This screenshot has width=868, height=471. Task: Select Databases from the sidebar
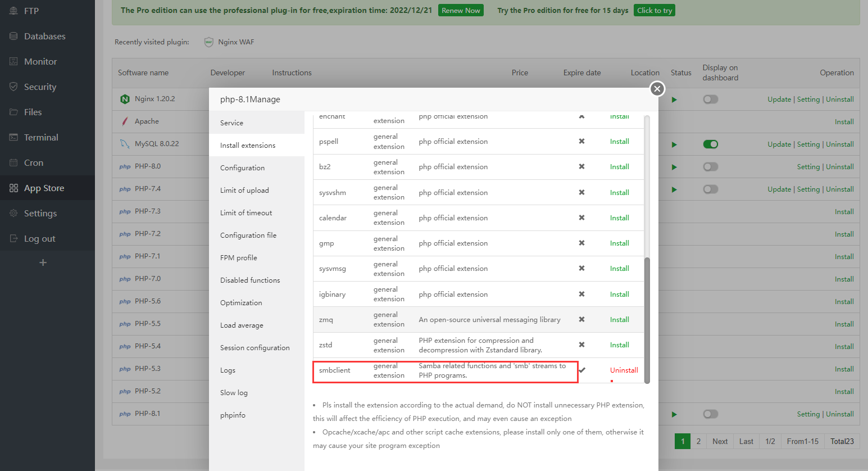pyautogui.click(x=40, y=36)
